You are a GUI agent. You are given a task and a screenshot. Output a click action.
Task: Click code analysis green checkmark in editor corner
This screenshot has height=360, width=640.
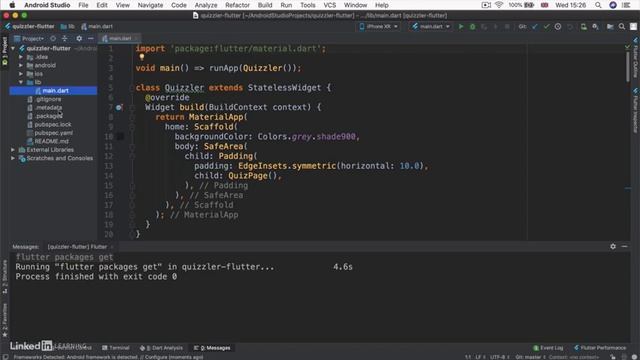[627, 48]
